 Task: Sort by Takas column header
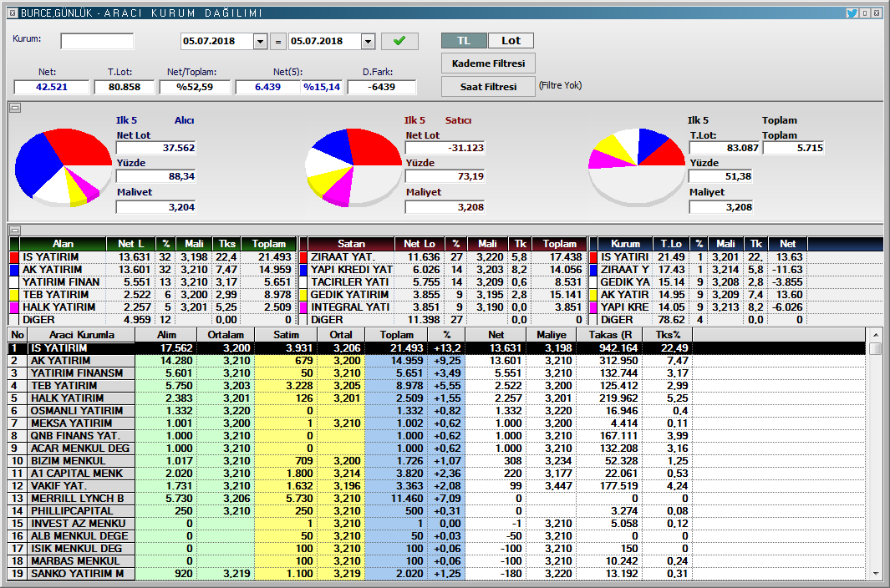[609, 335]
